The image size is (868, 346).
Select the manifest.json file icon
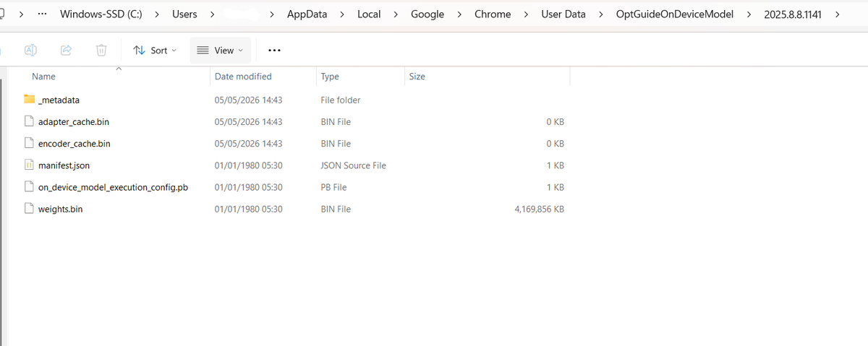click(30, 165)
